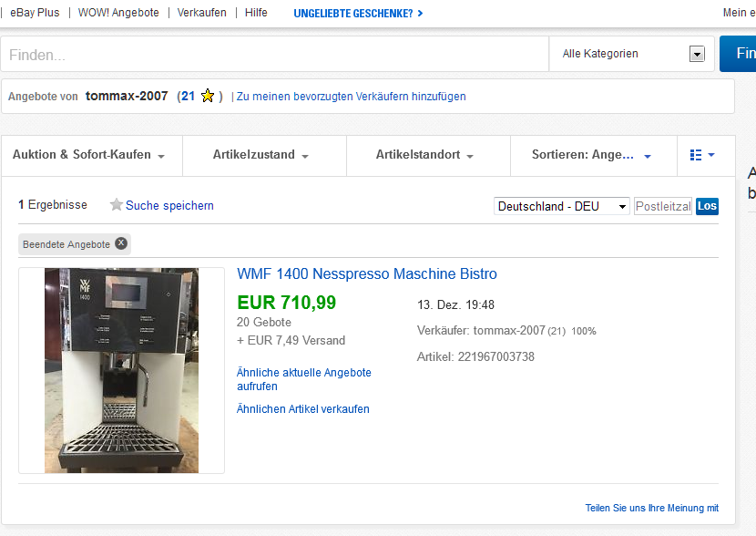Expand the Artikelzustand filter
This screenshot has height=536, width=756.
(x=261, y=155)
